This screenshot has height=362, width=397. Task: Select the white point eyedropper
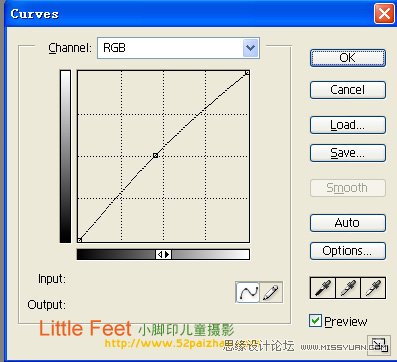373,288
